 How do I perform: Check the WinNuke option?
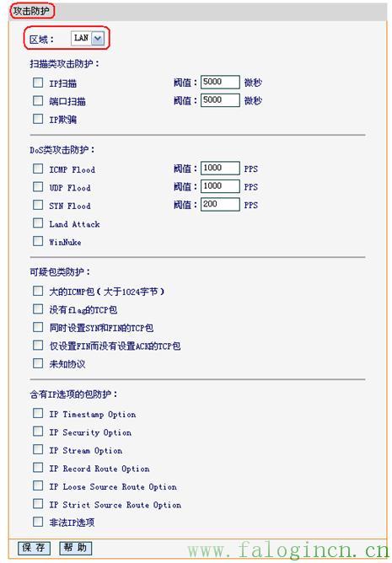(38, 241)
